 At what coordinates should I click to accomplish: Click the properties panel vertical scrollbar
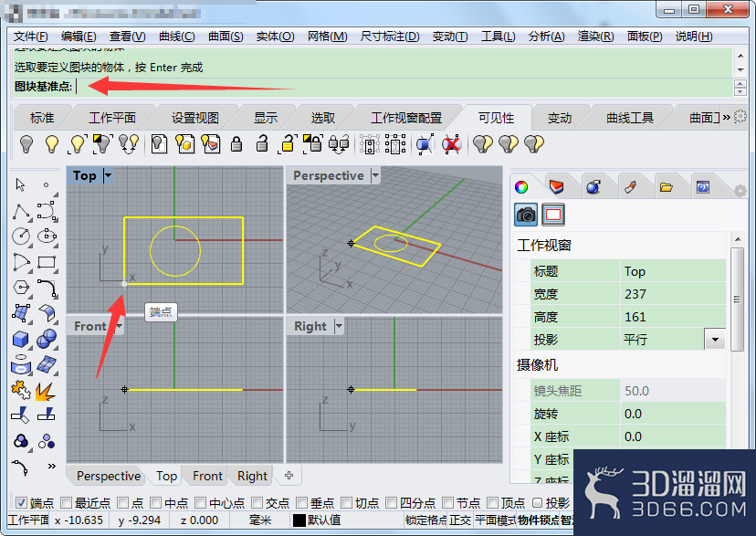point(737,299)
